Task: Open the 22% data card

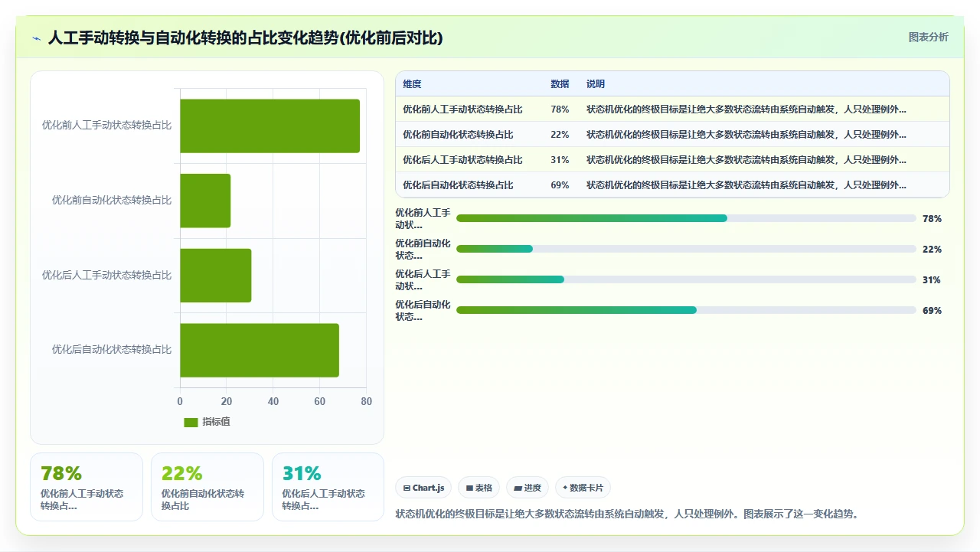Action: point(207,487)
